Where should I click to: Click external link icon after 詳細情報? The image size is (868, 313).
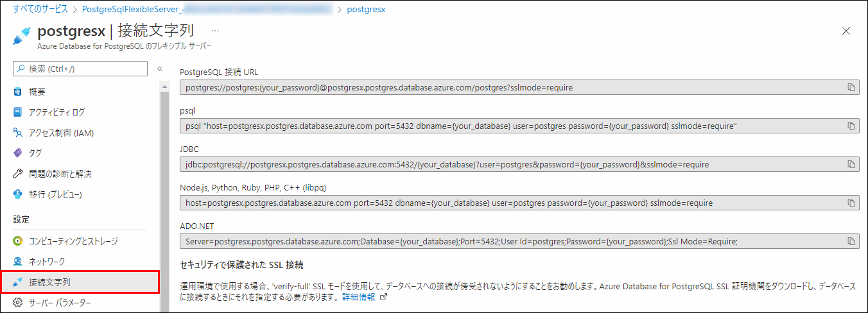(384, 298)
